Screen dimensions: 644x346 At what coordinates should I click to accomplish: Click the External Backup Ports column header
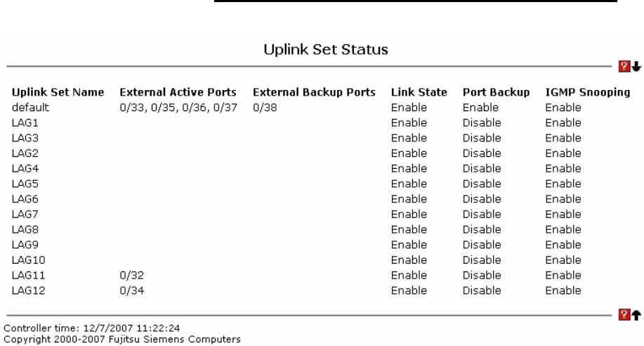point(314,94)
